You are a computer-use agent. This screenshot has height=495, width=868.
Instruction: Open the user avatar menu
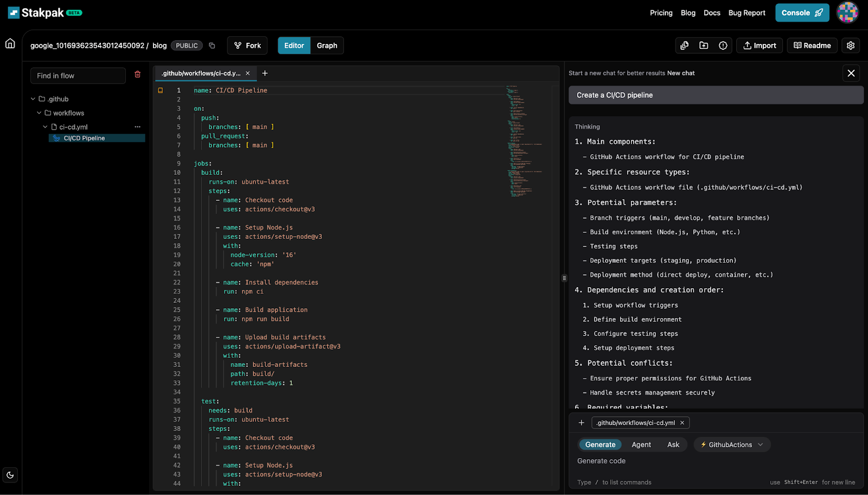[847, 12]
